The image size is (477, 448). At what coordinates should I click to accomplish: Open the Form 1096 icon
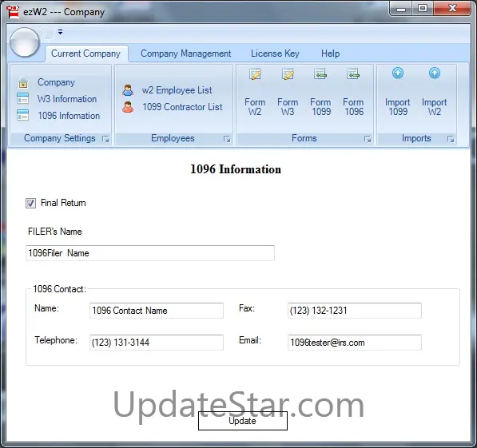click(353, 74)
